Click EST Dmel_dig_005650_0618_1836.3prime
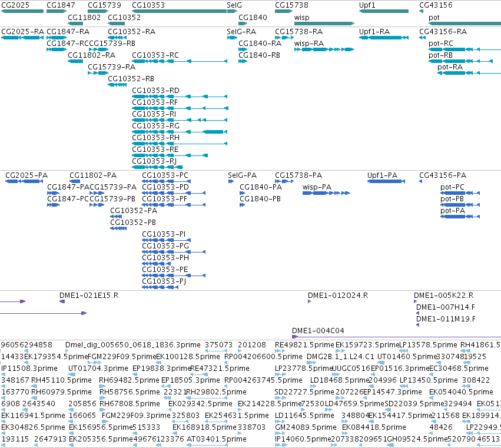This screenshot has width=501, height=448. (133, 345)
